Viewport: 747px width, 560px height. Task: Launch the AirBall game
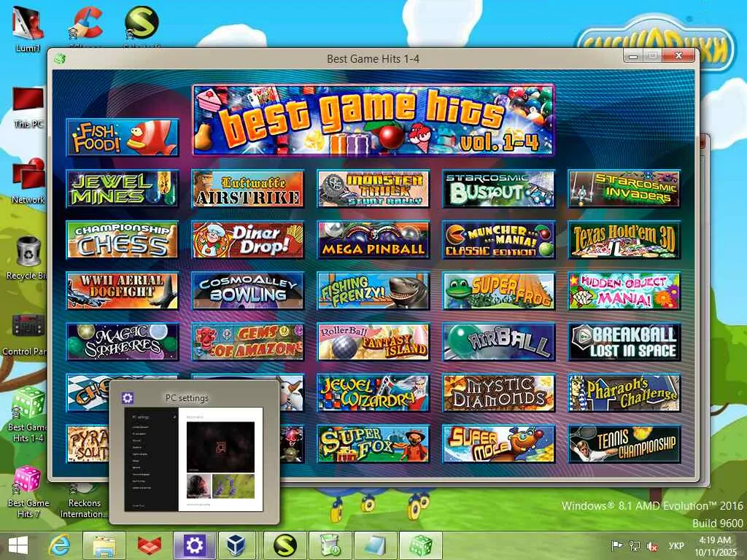(x=499, y=342)
